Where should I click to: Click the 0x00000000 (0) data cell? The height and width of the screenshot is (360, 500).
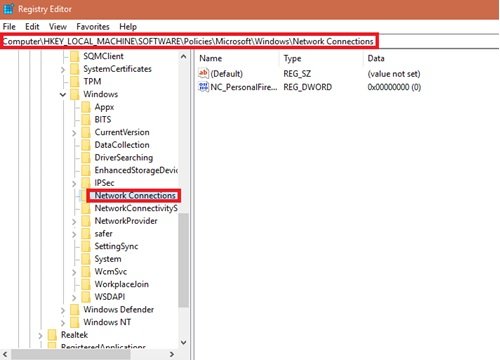(x=394, y=87)
